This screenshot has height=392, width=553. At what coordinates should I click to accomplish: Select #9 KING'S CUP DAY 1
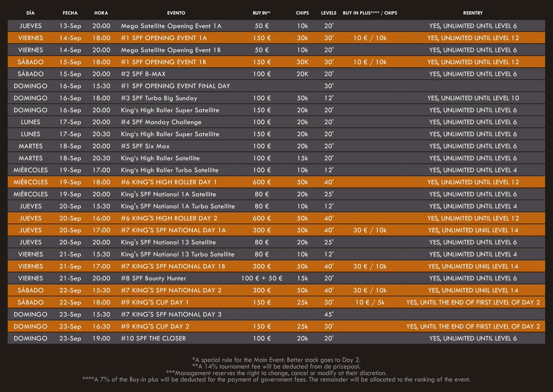tap(155, 302)
